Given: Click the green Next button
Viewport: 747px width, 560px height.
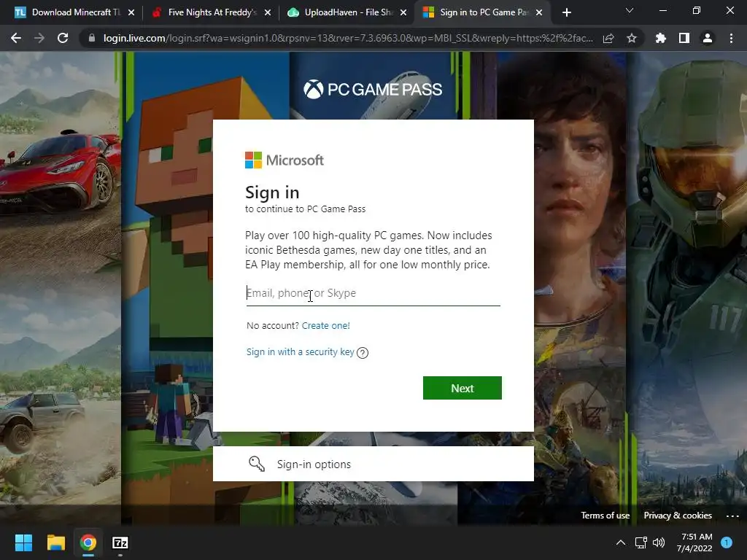Looking at the screenshot, I should pos(462,388).
